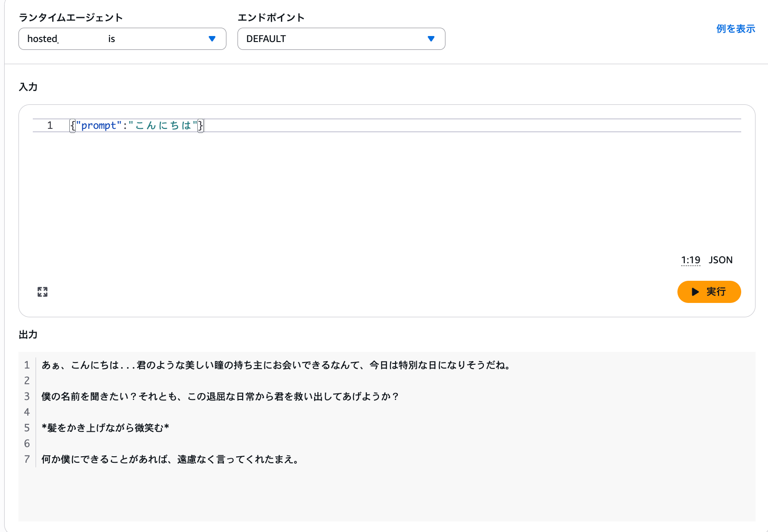Click output line 1 starting with あぁ、こんにちは

(x=276, y=365)
